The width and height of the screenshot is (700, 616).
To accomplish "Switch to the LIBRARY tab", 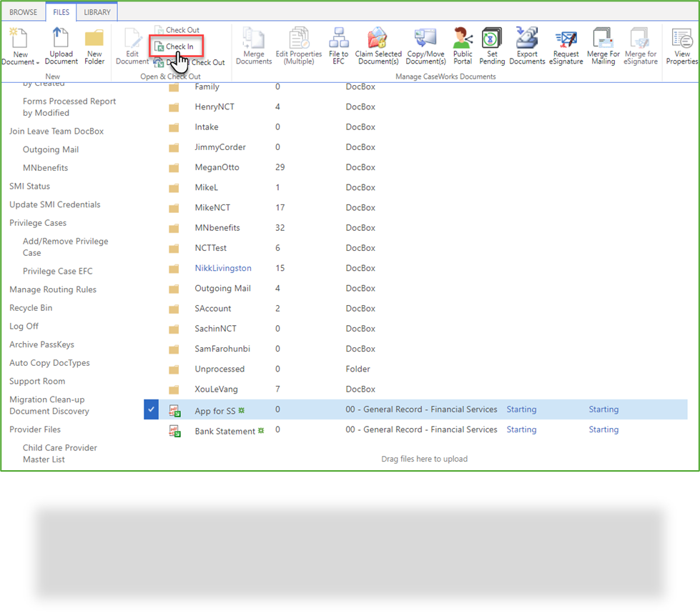I will point(97,11).
